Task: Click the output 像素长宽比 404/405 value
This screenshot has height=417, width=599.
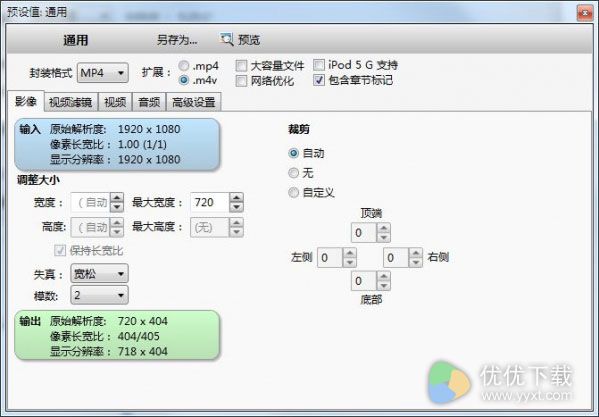Action: pos(139,336)
